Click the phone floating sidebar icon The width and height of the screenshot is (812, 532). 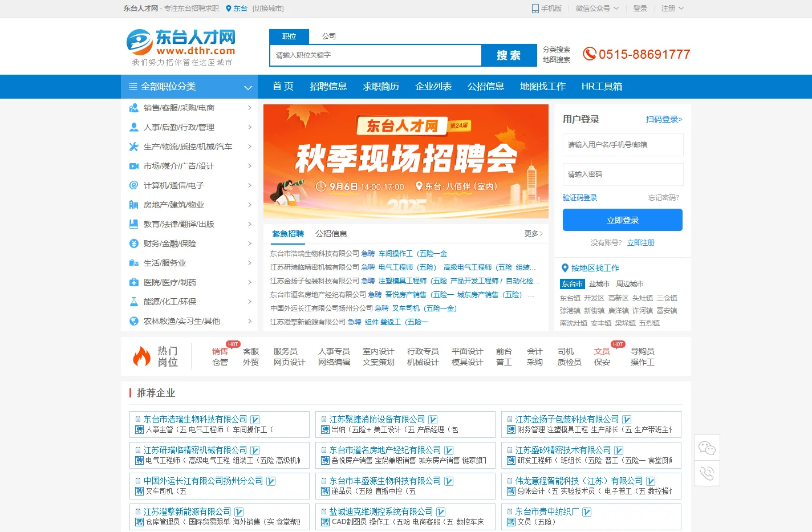point(707,473)
